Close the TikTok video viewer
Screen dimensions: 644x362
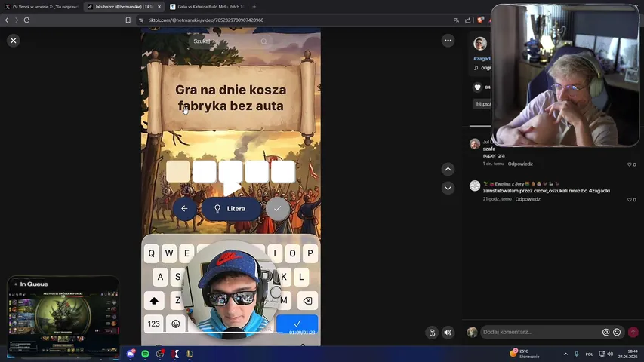(x=13, y=41)
